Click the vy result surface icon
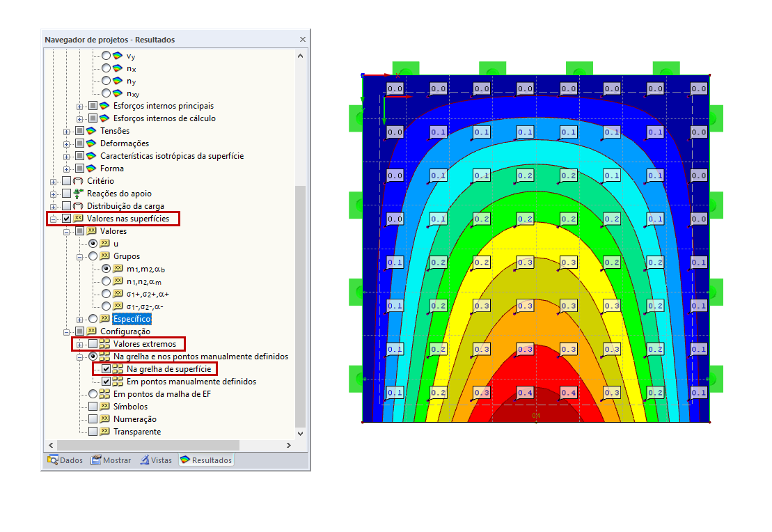Image resolution: width=772 pixels, height=532 pixels. 118,56
